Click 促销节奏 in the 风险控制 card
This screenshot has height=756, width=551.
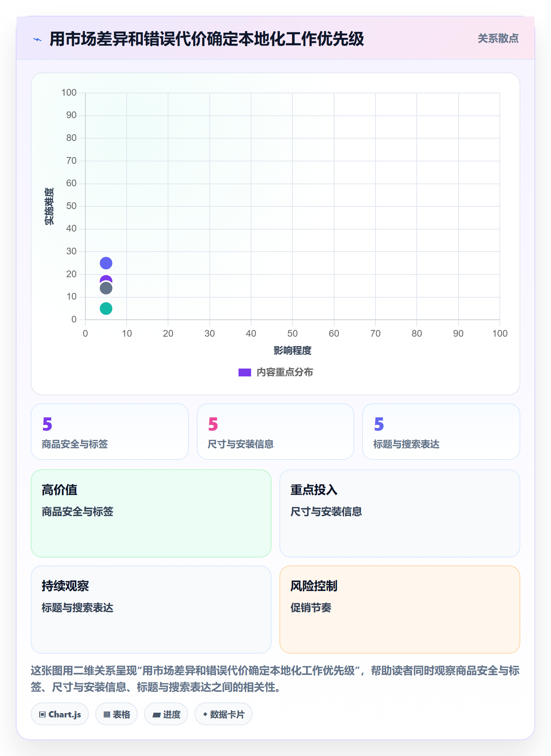pyautogui.click(x=311, y=608)
